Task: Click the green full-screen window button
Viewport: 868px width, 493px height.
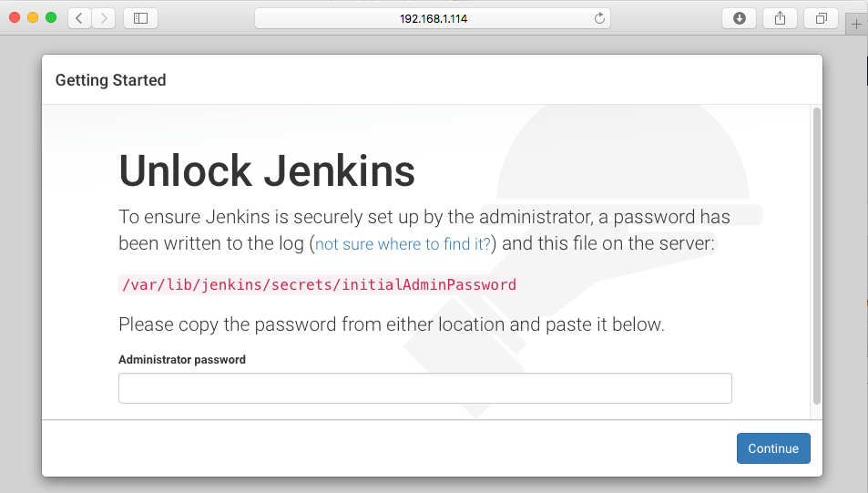Action: 51,17
